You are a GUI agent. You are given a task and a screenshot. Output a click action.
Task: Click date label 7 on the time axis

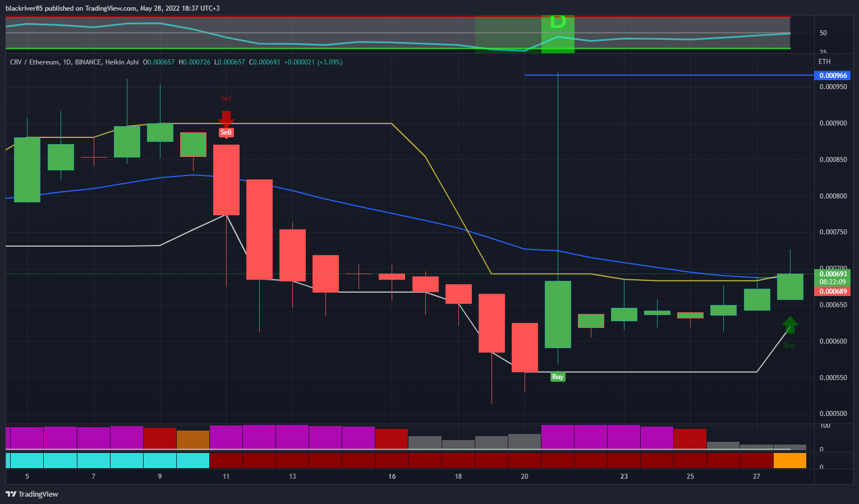pos(93,477)
